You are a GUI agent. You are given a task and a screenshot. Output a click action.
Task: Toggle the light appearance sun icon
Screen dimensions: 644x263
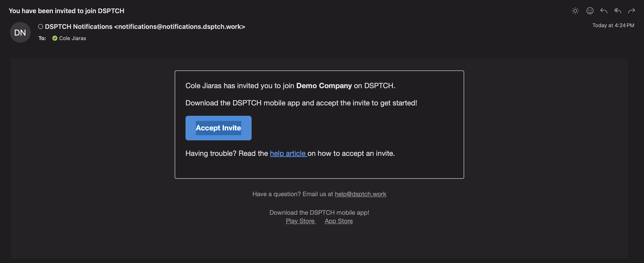(575, 11)
